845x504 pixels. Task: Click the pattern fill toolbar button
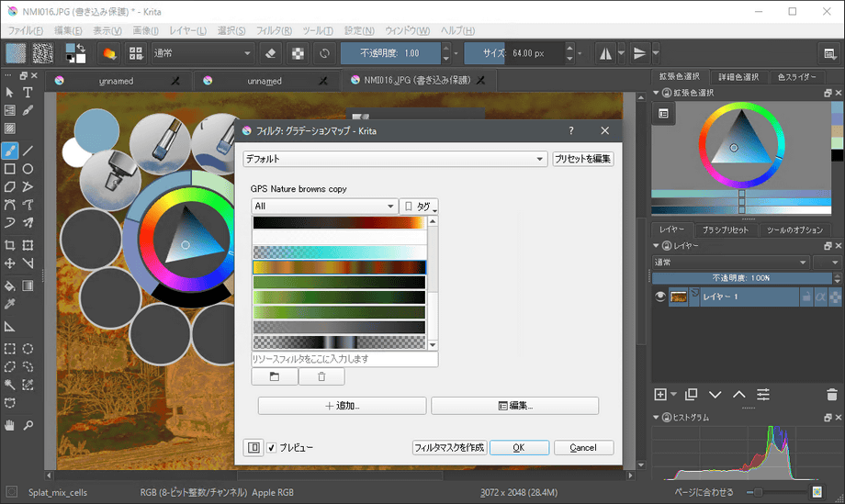(x=43, y=53)
